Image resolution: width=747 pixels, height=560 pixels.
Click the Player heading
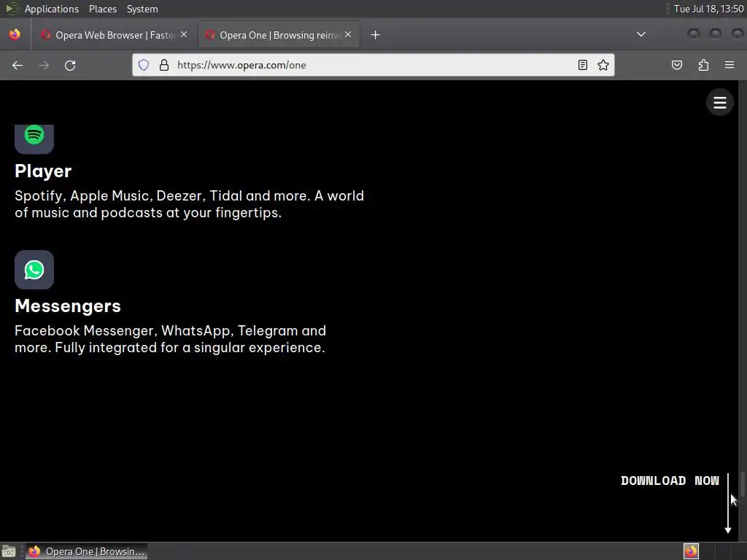[43, 171]
